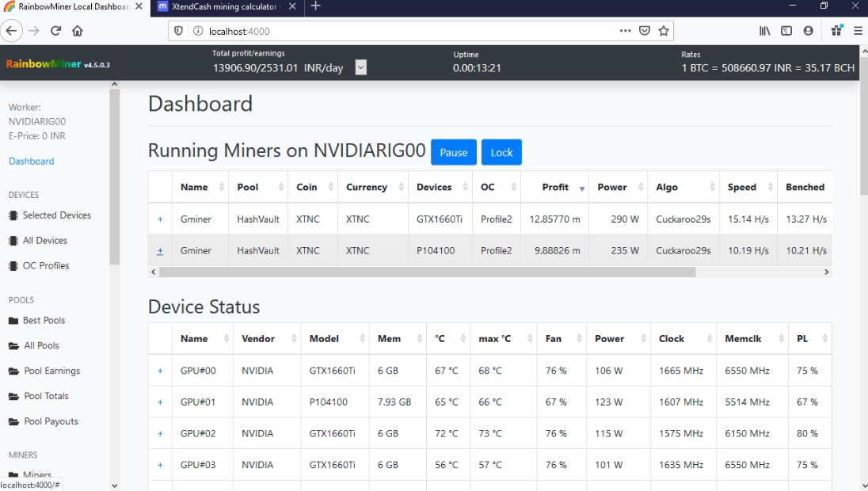Screen dimensions: 868x491
Task: Open the Library icon in toolbar
Action: [x=764, y=31]
